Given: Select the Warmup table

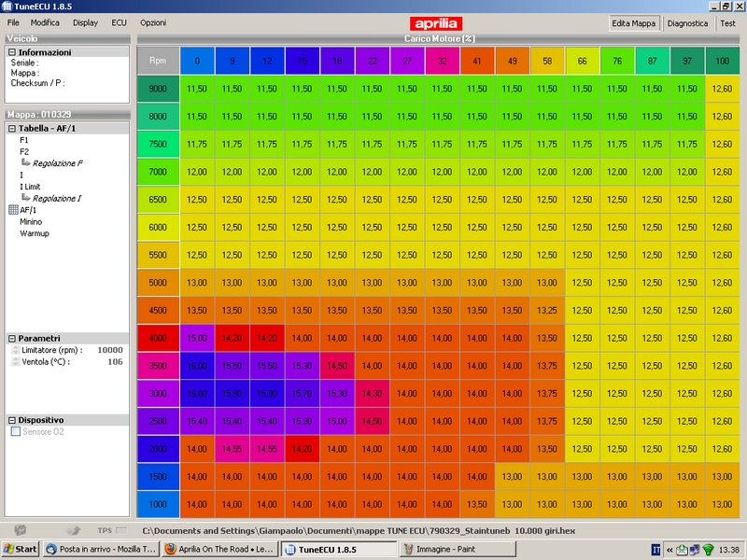Looking at the screenshot, I should pyautogui.click(x=35, y=233).
